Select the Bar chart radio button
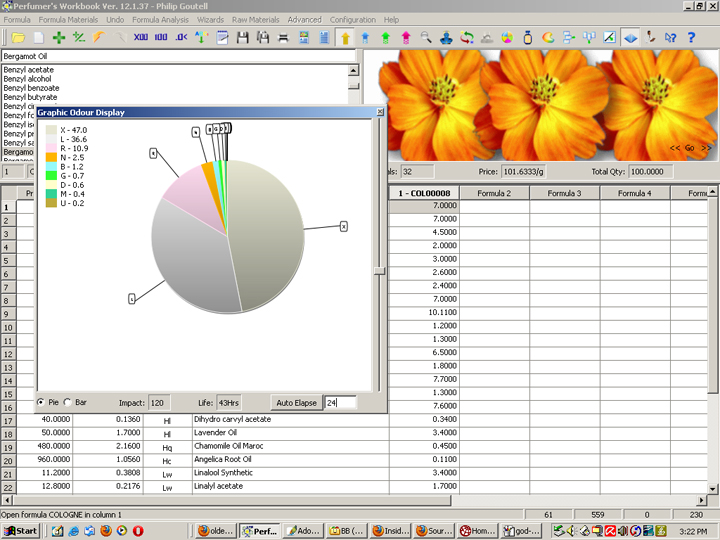The width and height of the screenshot is (720, 540). 68,402
